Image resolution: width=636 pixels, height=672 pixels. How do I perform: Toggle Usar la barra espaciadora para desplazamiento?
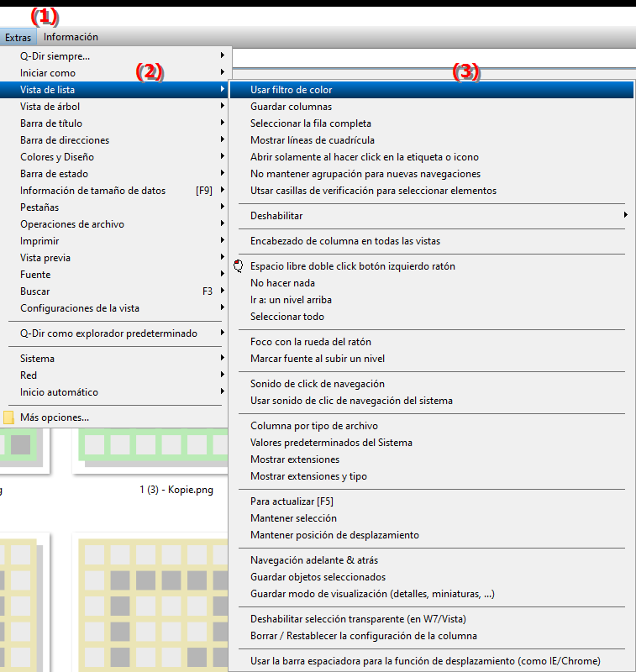(x=432, y=661)
